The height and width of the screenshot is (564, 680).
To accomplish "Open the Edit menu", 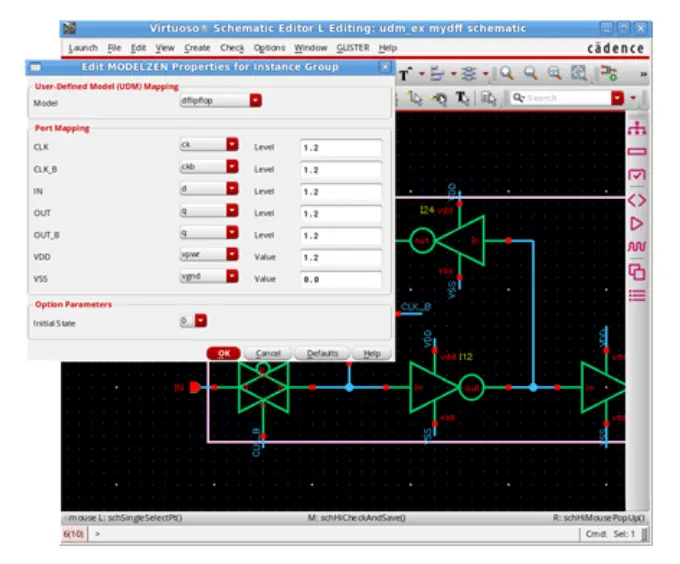I will pos(138,48).
